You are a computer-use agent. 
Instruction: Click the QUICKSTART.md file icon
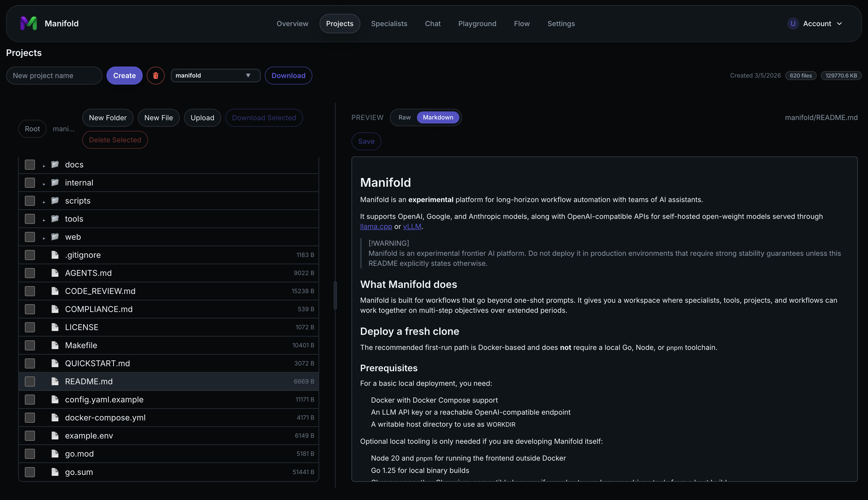tap(55, 363)
